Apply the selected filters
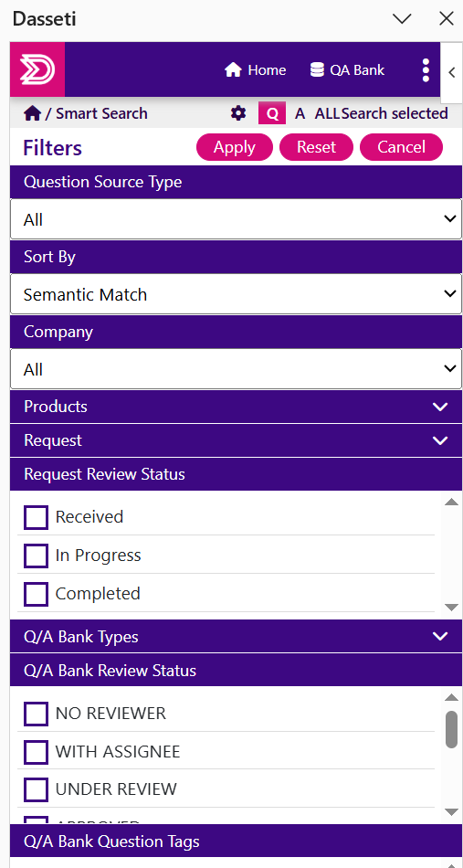Viewport: 463px width, 868px height. pyautogui.click(x=235, y=147)
